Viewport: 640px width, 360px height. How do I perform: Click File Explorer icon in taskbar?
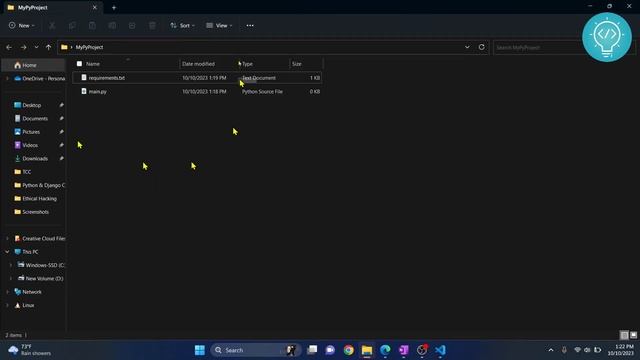pos(367,350)
